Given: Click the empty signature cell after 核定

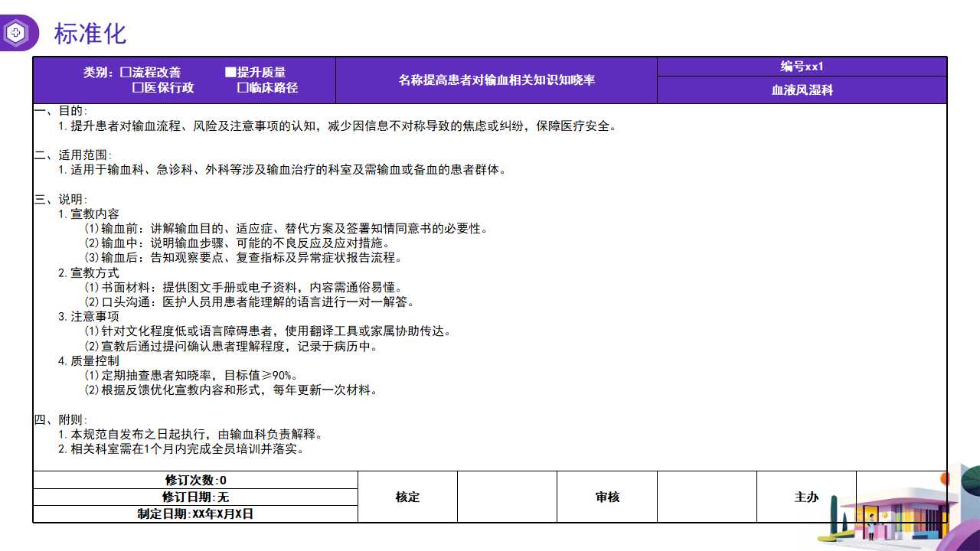Looking at the screenshot, I should 507,497.
